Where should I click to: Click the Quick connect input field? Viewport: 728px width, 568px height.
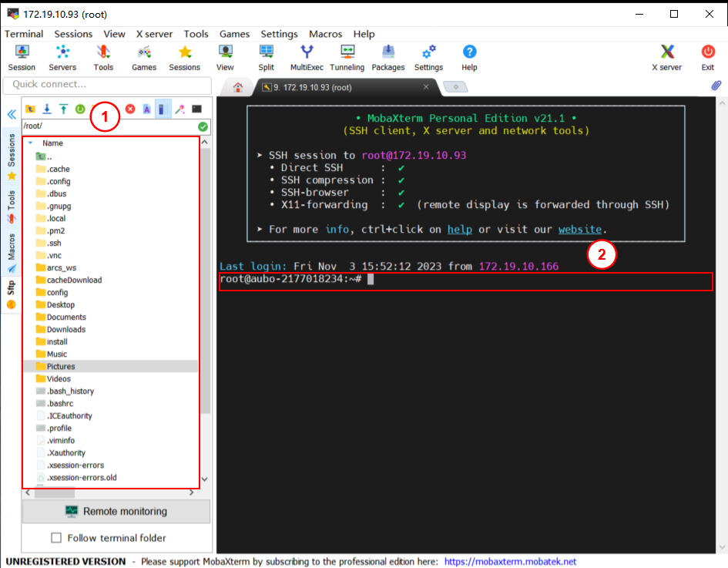(x=107, y=85)
